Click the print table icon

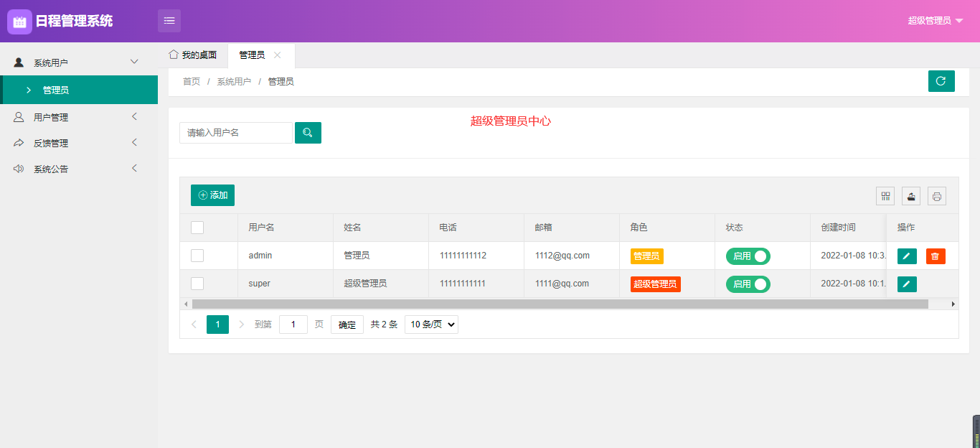(x=937, y=196)
